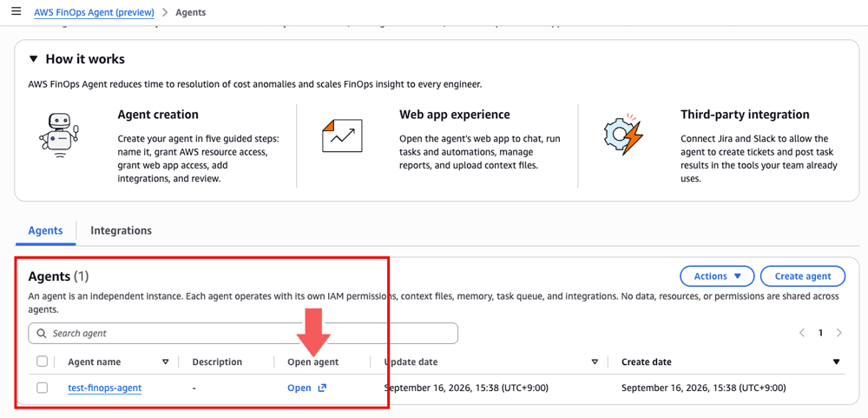Focus the Search agent input field

coord(243,333)
